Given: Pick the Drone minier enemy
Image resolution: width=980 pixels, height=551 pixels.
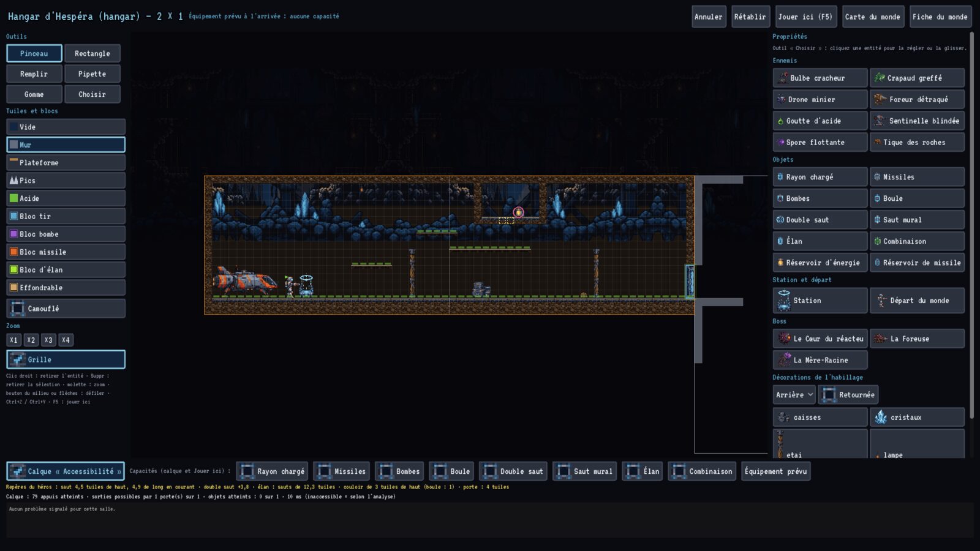Looking at the screenshot, I should point(820,99).
